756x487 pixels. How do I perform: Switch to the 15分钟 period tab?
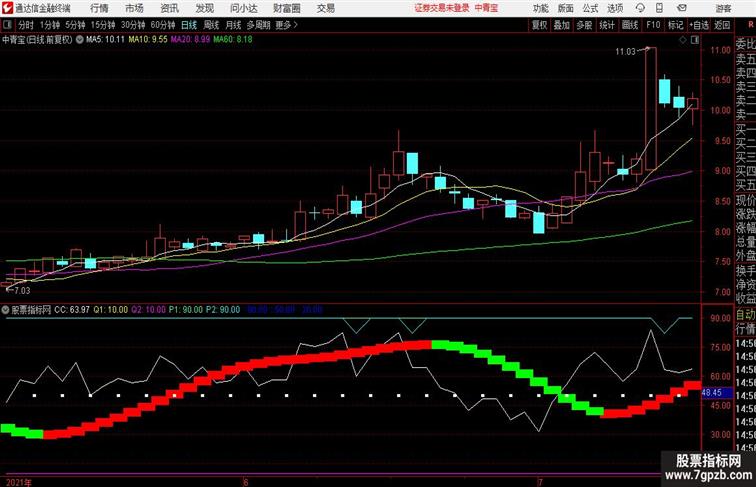pyautogui.click(x=103, y=25)
